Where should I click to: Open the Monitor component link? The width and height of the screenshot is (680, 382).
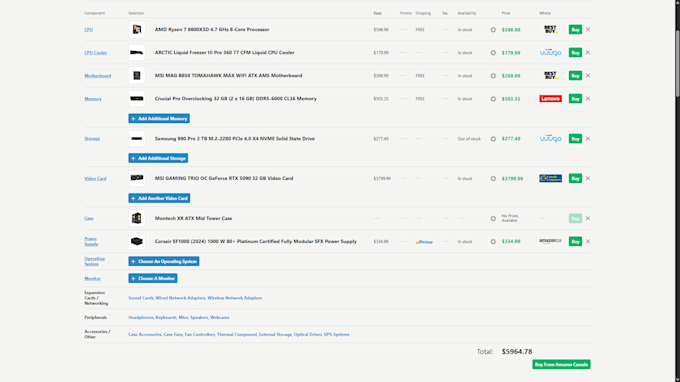[92, 278]
